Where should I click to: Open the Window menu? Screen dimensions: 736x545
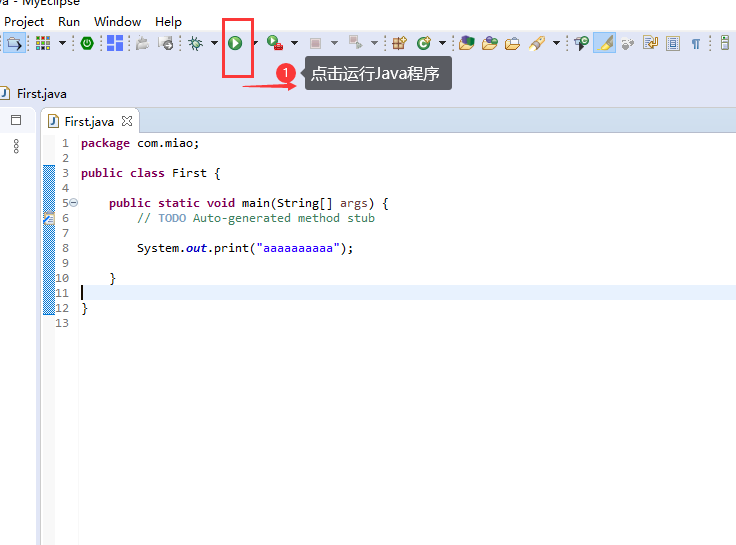[117, 22]
